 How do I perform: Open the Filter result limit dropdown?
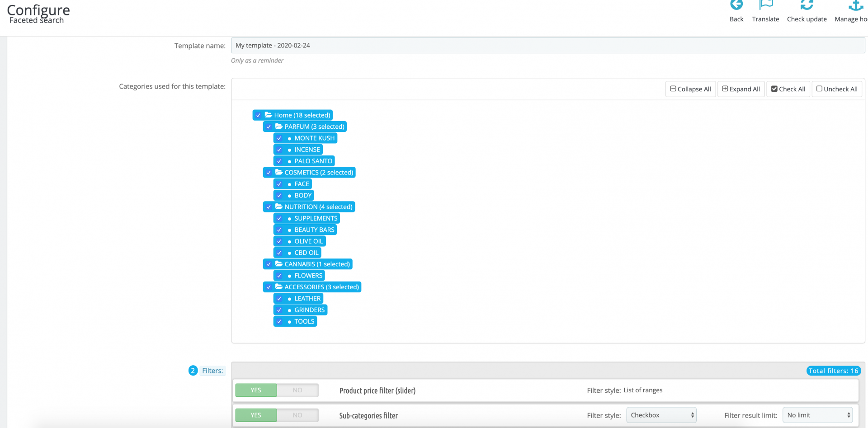pyautogui.click(x=817, y=415)
